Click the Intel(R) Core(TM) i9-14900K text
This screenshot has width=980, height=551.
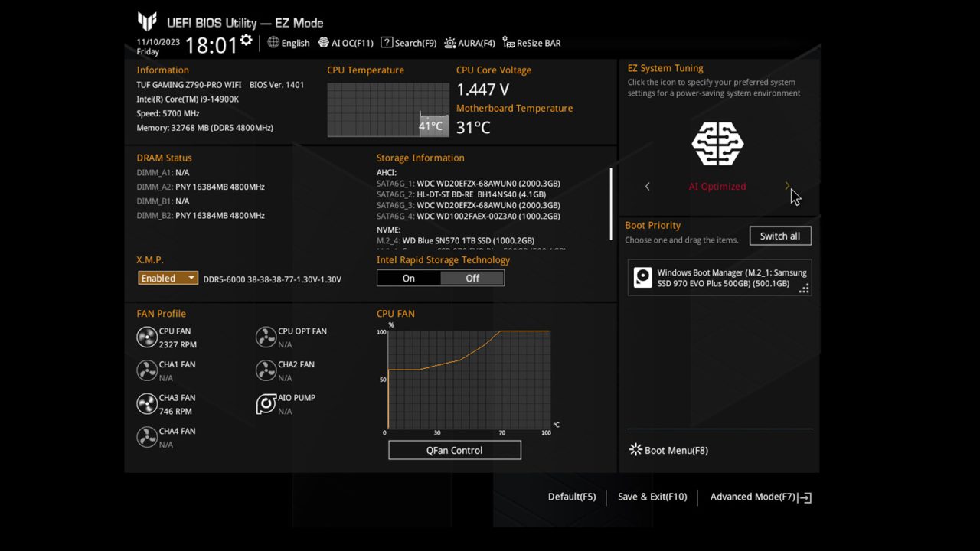point(188,99)
